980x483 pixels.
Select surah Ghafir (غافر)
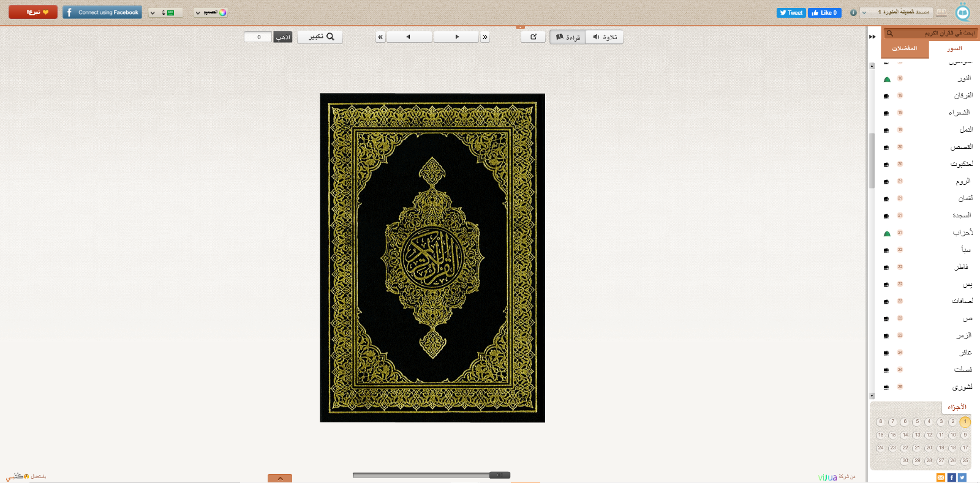965,353
